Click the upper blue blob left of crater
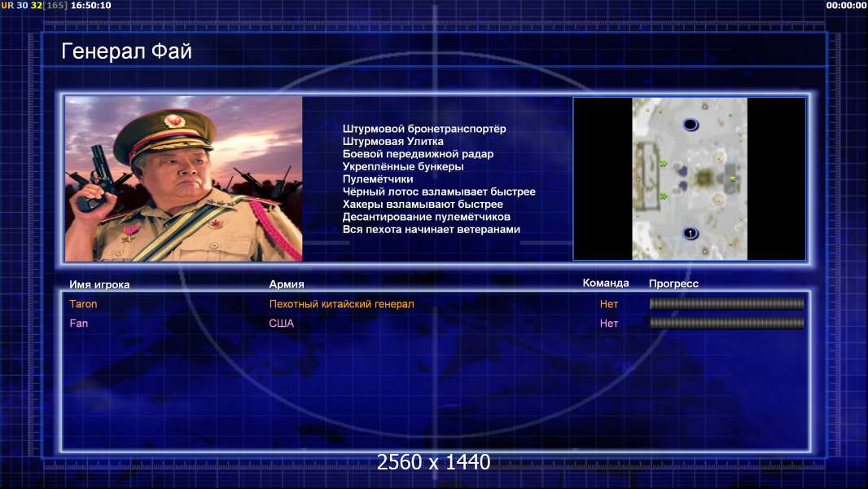This screenshot has width=868, height=489. (682, 171)
